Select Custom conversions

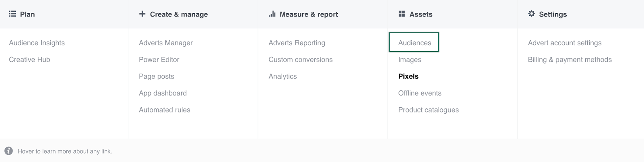[301, 60]
